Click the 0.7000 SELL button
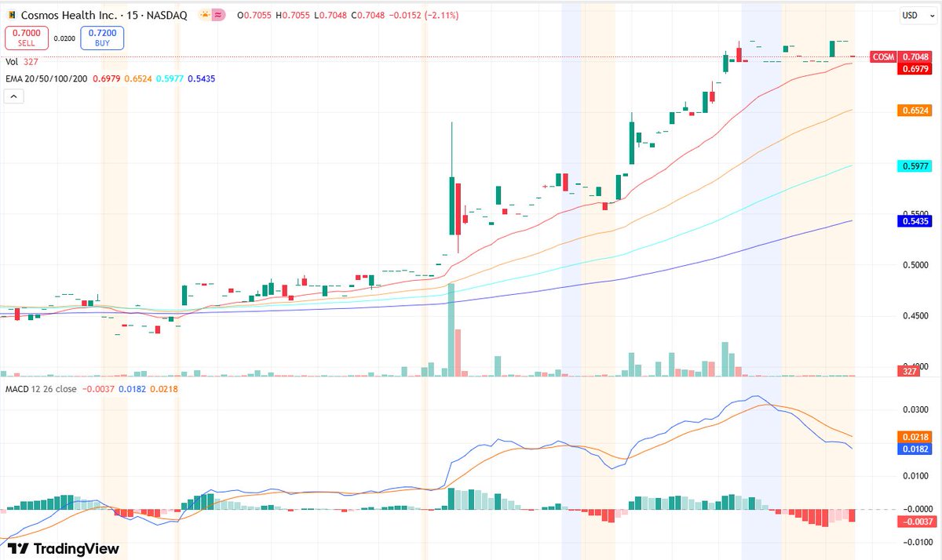942x560 pixels. 26,38
